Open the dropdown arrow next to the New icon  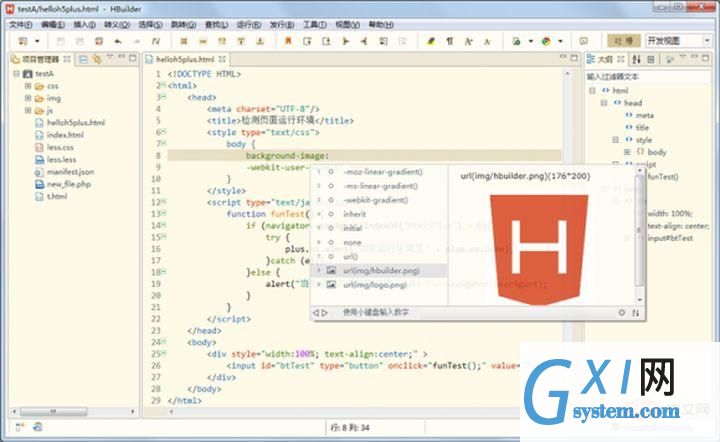coord(37,41)
